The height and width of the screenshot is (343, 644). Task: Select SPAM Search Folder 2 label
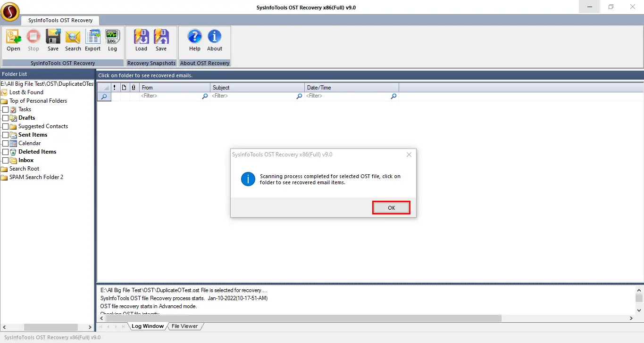(x=36, y=177)
